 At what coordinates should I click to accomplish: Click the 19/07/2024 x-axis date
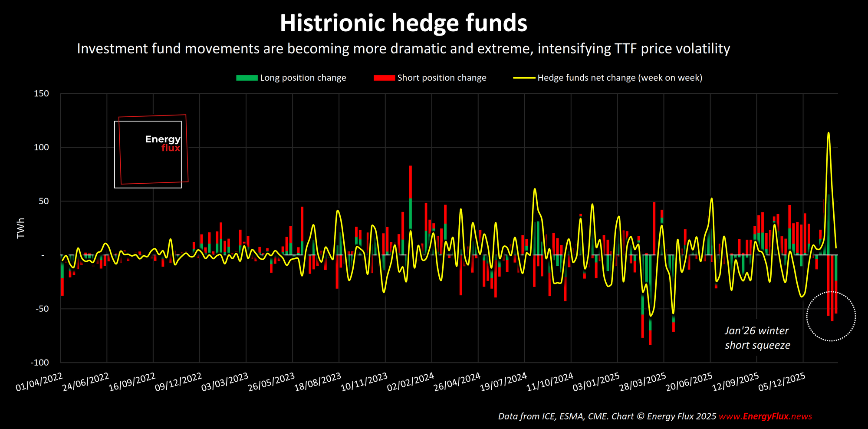(503, 382)
